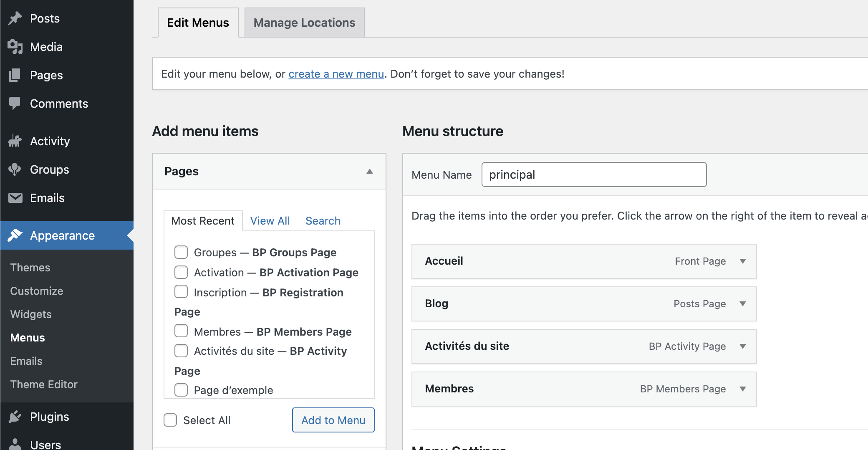Click the Media icon in sidebar
Viewport: 868px width, 450px height.
(15, 47)
